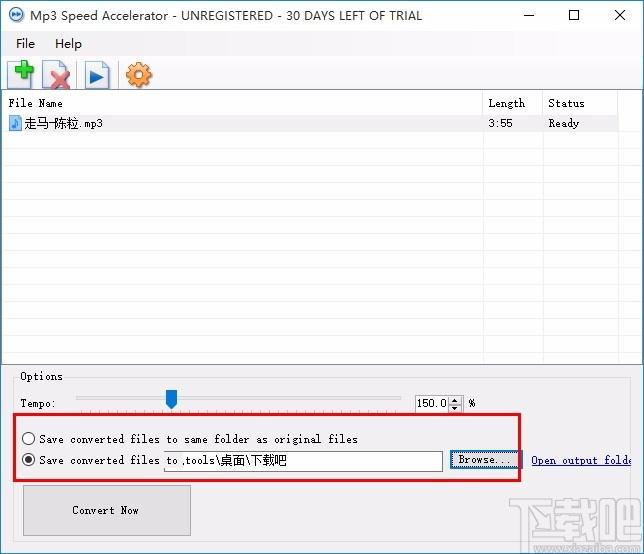The height and width of the screenshot is (554, 644).
Task: Click the Status column header
Action: [x=580, y=103]
